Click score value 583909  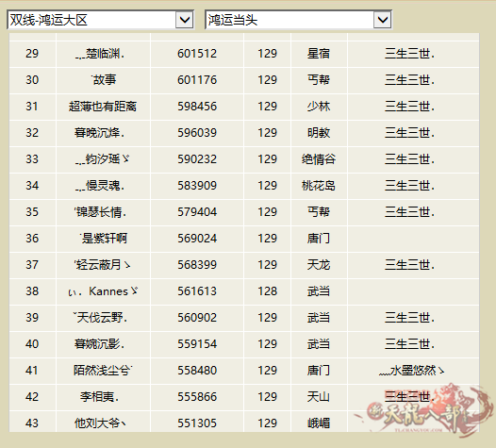coord(197,186)
